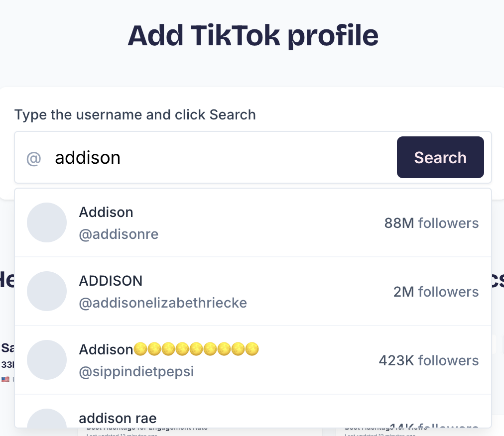Select the suggestion Addison @addisonre
Image resolution: width=504 pixels, height=436 pixels.
224,222
